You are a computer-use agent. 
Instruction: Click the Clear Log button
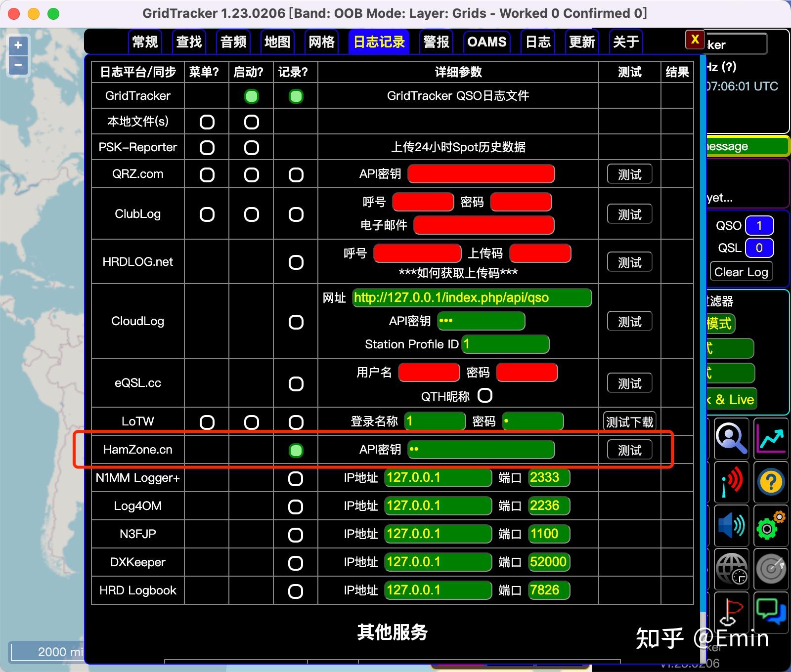pos(741,271)
